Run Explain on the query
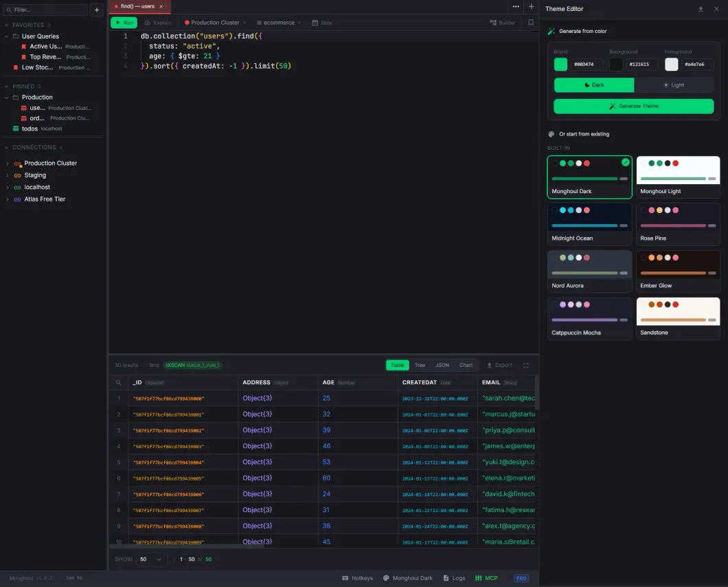728x587 pixels. pos(159,22)
